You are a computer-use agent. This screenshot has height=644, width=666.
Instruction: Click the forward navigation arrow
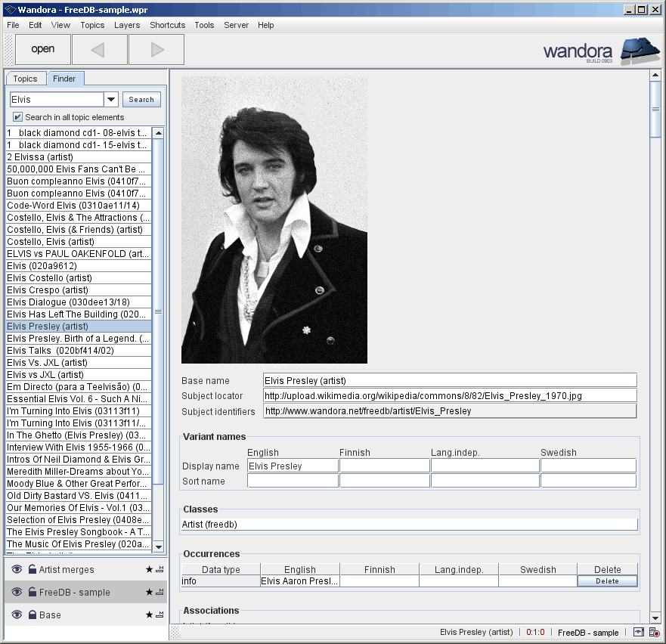pos(156,49)
